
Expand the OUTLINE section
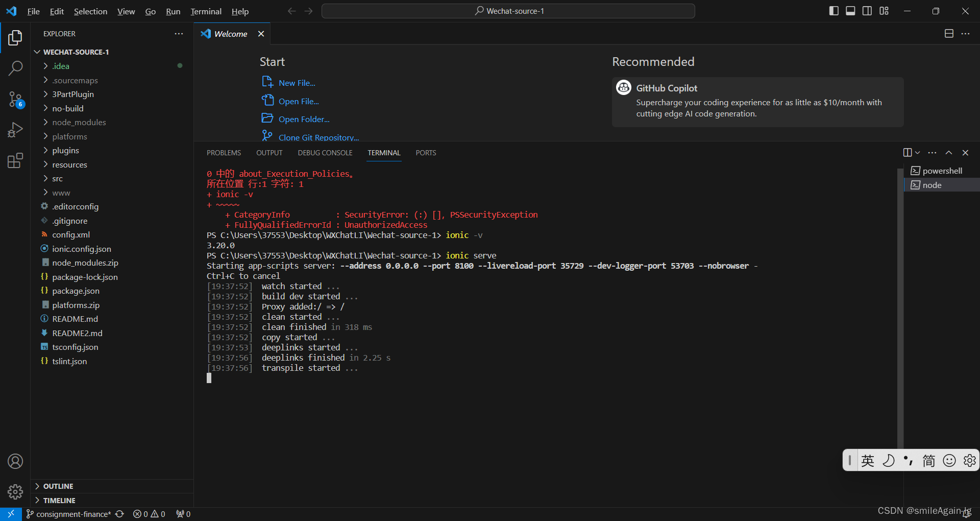(x=112, y=486)
